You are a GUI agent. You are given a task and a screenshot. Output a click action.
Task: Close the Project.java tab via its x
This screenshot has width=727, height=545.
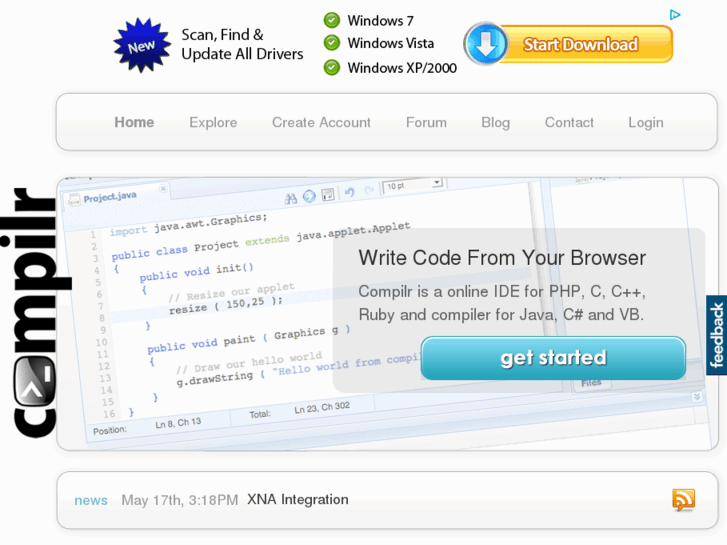coord(163,188)
